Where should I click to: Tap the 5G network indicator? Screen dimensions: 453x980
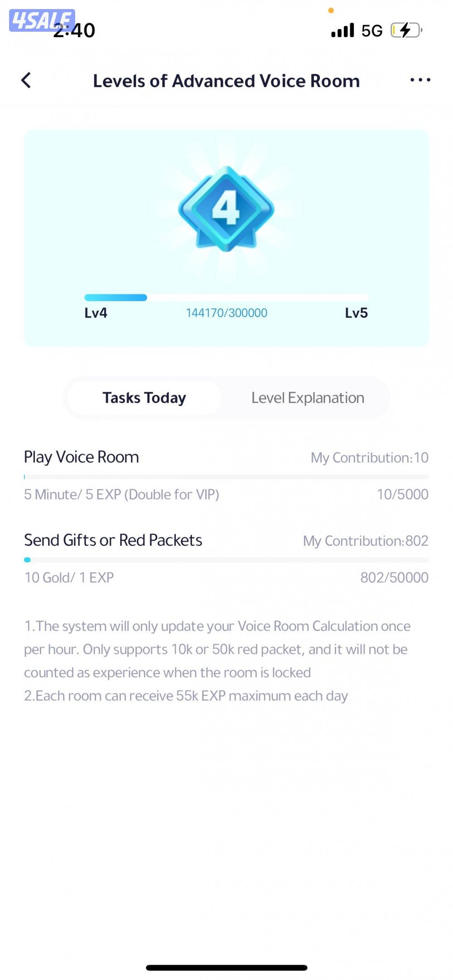372,31
